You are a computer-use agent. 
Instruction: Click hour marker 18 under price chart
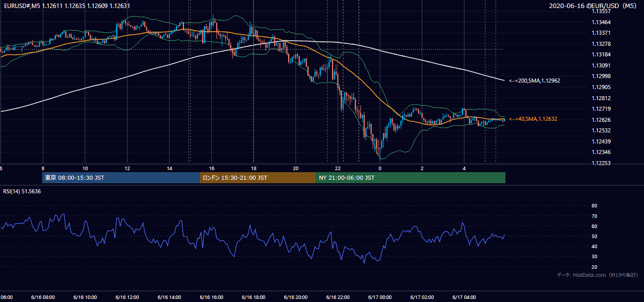253,168
